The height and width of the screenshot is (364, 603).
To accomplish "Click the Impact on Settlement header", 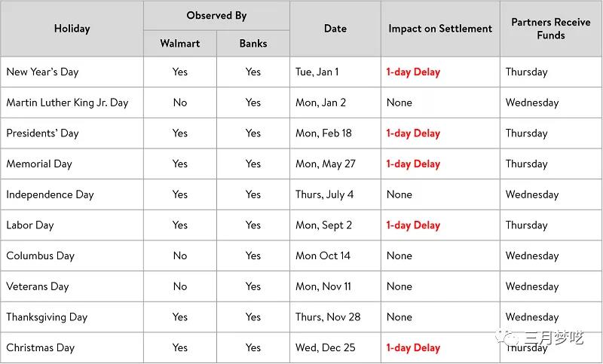I will pyautogui.click(x=440, y=29).
